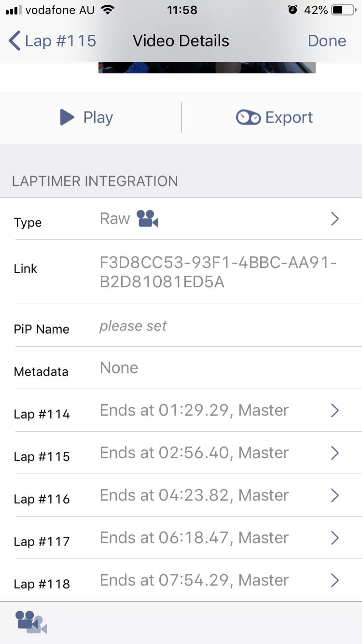Image resolution: width=362 pixels, height=644 pixels.
Task: Open Lap #116 details chevron
Action: pos(335,495)
